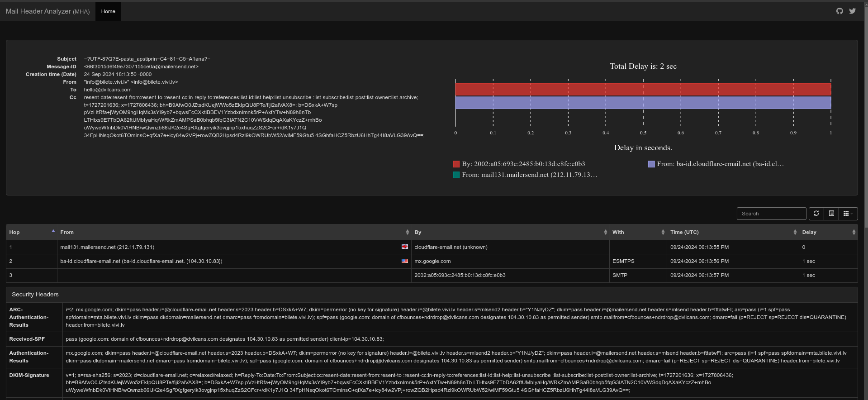Toggle the table card view

(x=831, y=214)
